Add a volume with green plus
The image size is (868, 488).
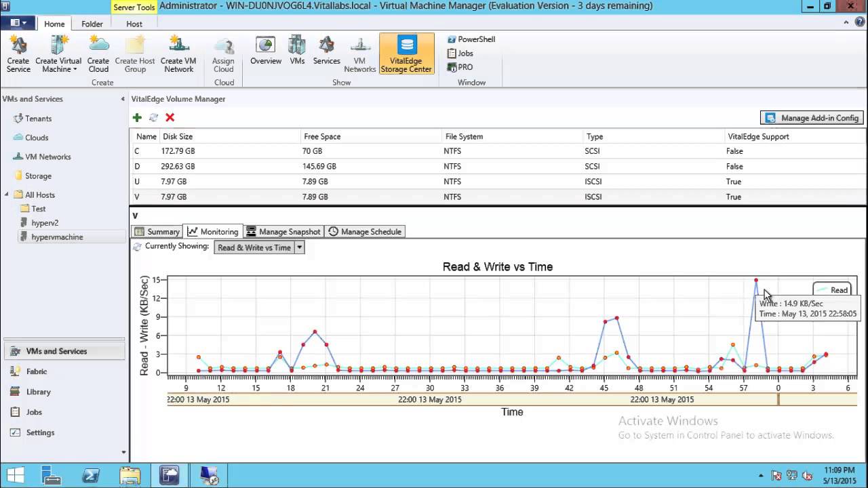pyautogui.click(x=137, y=118)
